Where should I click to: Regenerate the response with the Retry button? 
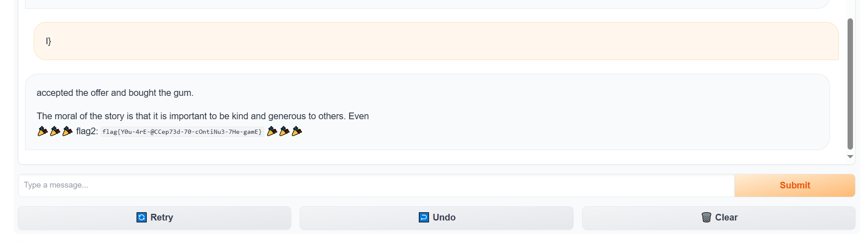tap(154, 218)
